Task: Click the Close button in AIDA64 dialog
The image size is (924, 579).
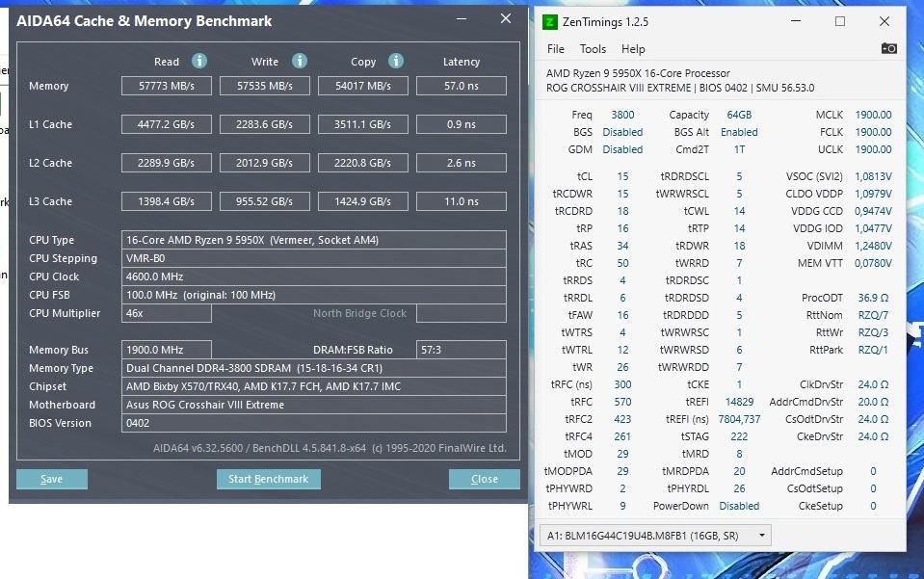Action: click(485, 479)
